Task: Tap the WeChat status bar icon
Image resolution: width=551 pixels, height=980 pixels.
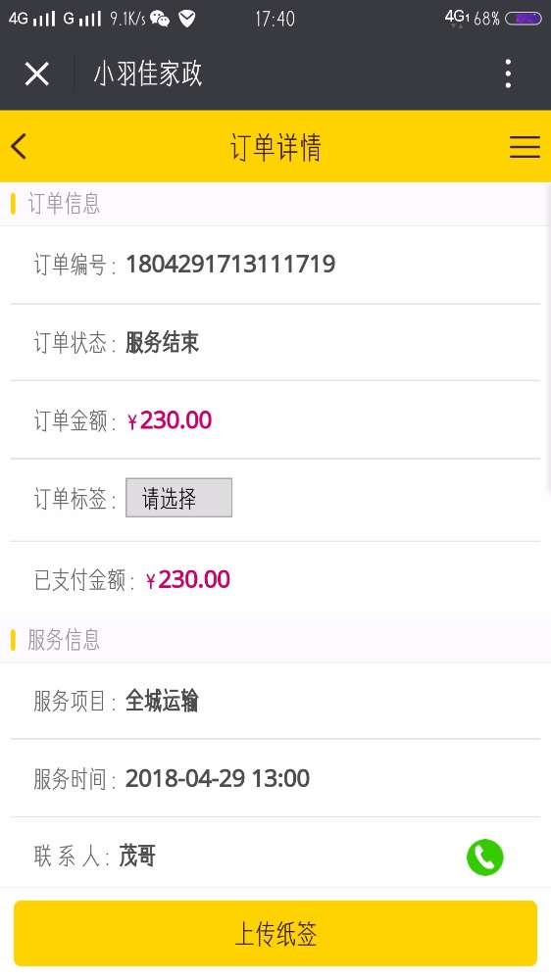Action: click(x=160, y=19)
